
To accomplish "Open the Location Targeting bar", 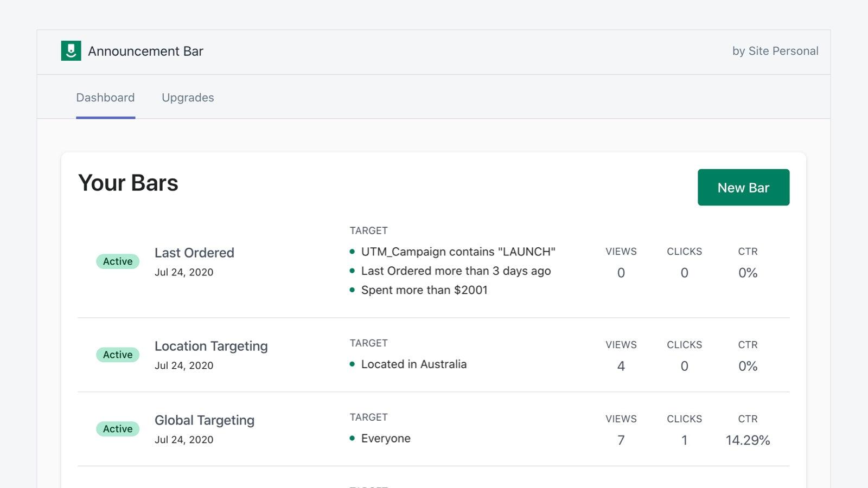I will coord(211,346).
